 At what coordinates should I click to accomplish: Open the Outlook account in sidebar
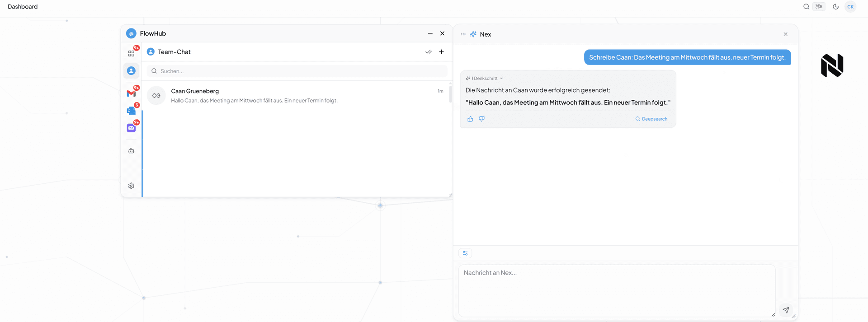tap(131, 111)
